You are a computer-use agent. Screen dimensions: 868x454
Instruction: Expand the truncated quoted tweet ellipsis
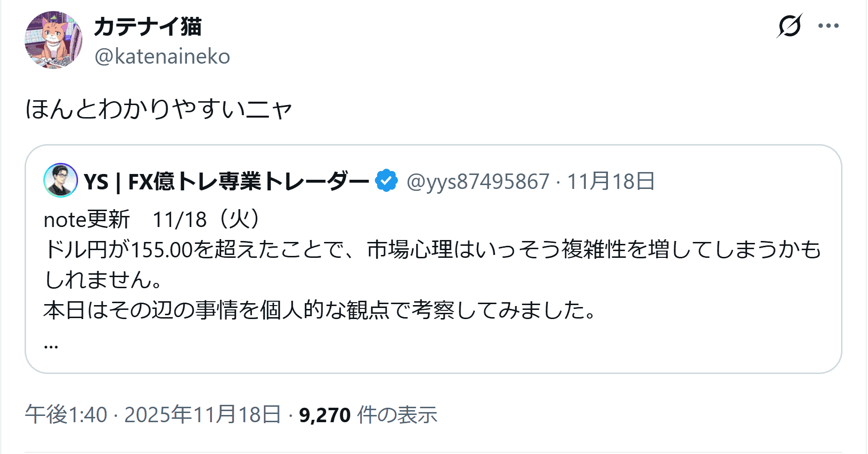pyautogui.click(x=51, y=344)
